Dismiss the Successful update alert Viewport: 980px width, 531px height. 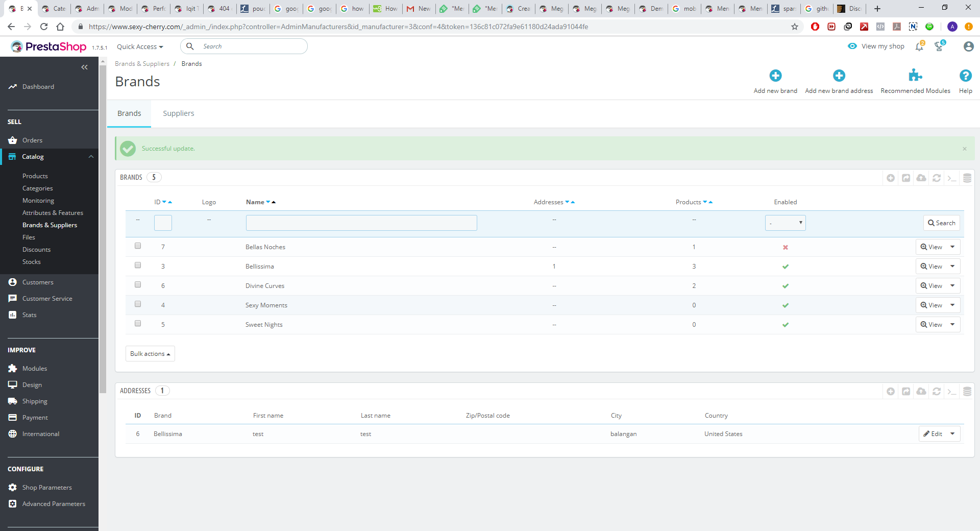965,149
